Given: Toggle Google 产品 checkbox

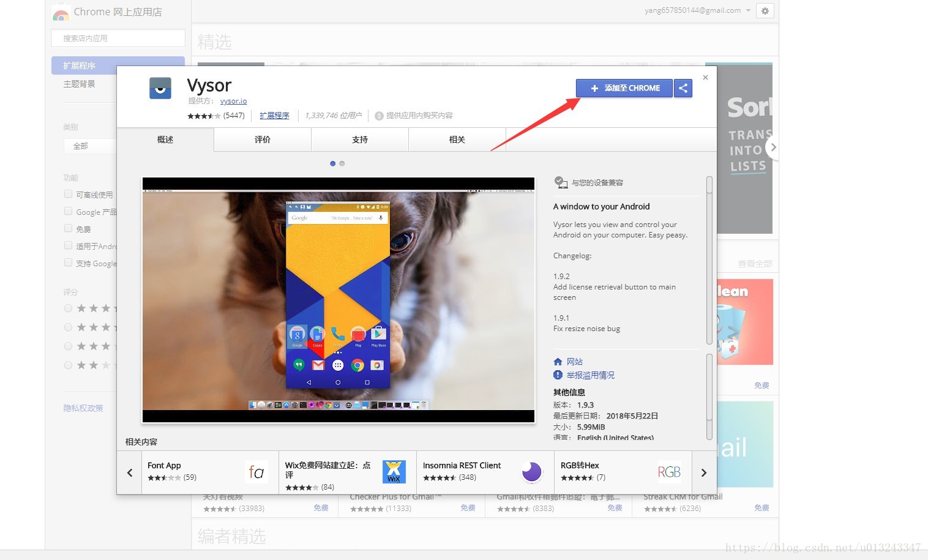Looking at the screenshot, I should coord(69,211).
